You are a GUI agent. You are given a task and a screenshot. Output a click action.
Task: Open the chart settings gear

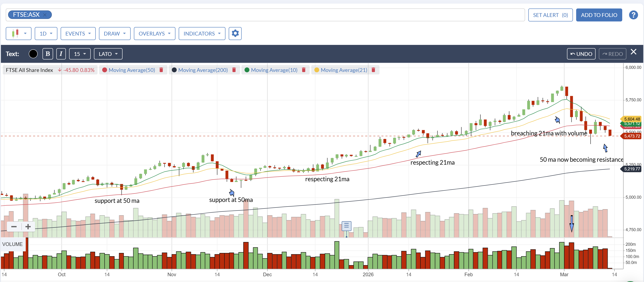235,33
